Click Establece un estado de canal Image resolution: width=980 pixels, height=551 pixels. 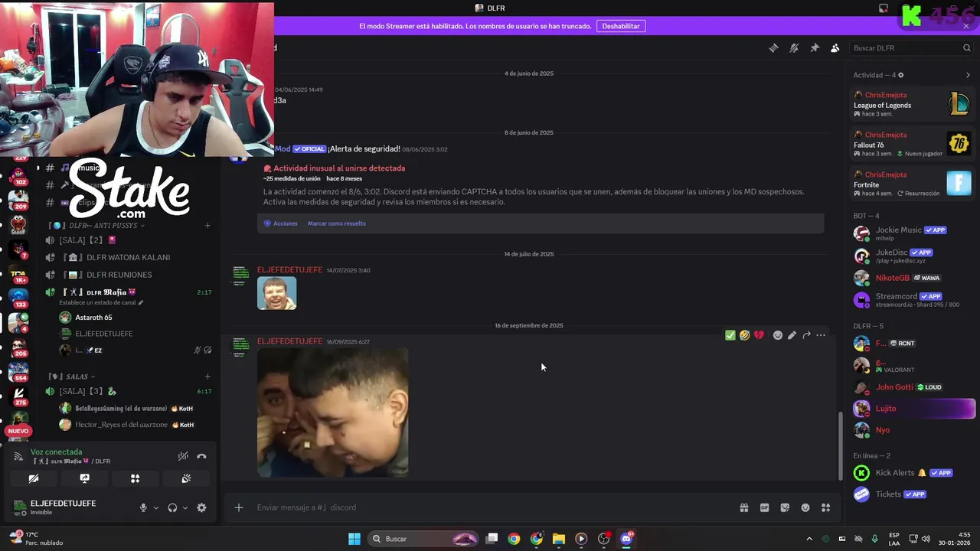(101, 303)
